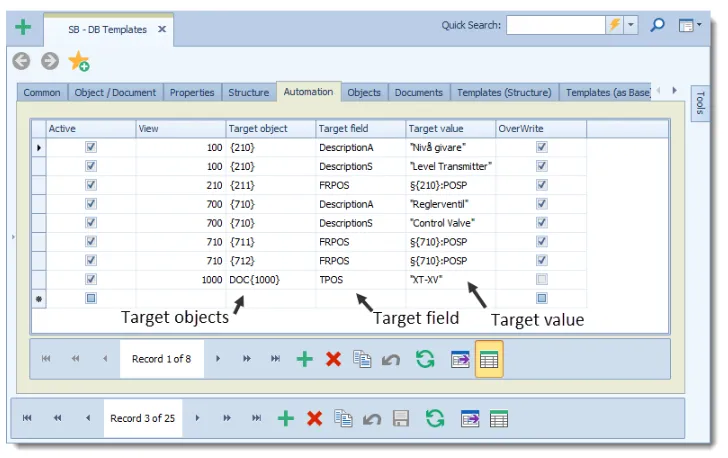The height and width of the screenshot is (458, 728).
Task: Sort by the OverWrite column header
Action: click(x=541, y=129)
